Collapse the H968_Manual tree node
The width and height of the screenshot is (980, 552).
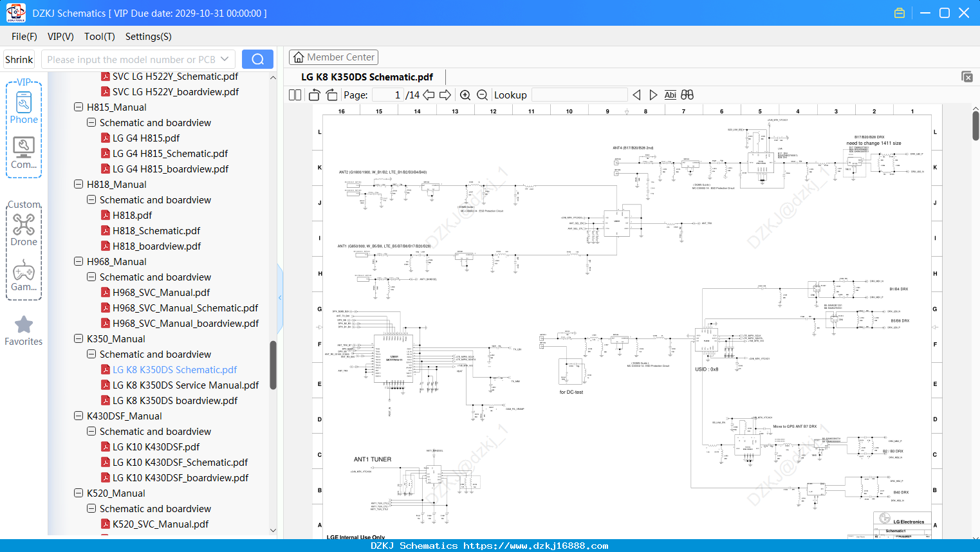click(x=79, y=262)
